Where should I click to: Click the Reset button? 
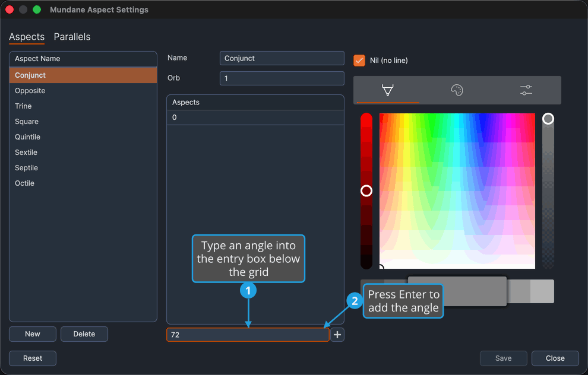pyautogui.click(x=33, y=358)
